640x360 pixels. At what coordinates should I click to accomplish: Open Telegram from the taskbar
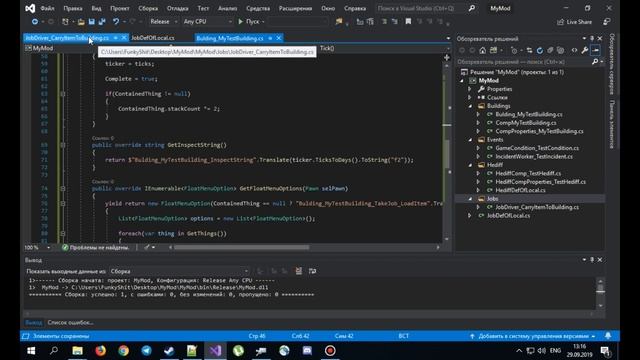point(146,351)
